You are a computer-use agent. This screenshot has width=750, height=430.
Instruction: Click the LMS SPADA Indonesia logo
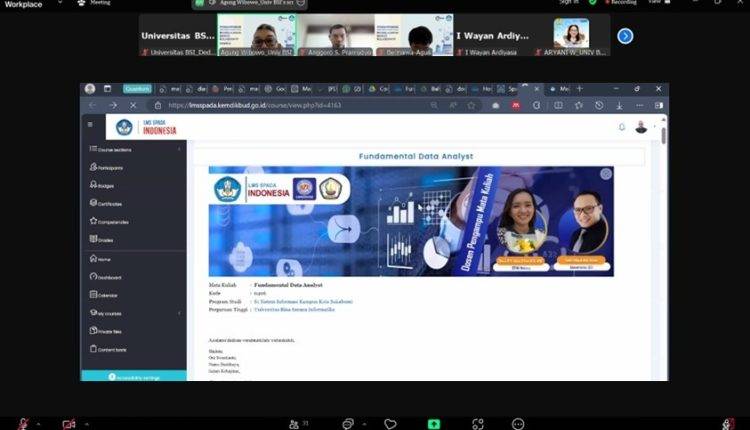146,127
